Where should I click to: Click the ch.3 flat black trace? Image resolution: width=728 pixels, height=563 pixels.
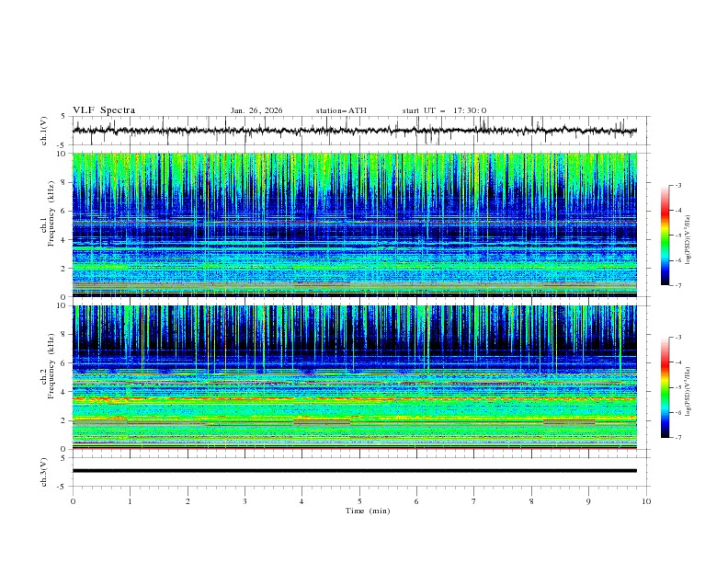[355, 471]
